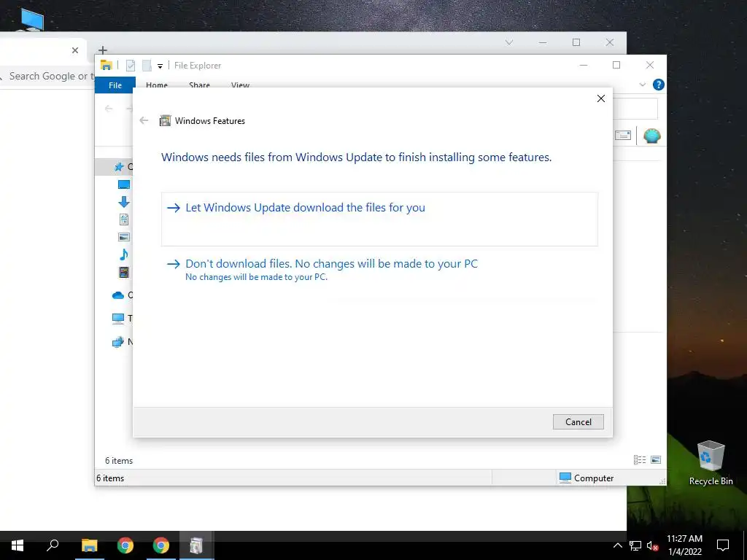
Task: Select the Recycle Bin desktop icon
Action: pyautogui.click(x=711, y=463)
